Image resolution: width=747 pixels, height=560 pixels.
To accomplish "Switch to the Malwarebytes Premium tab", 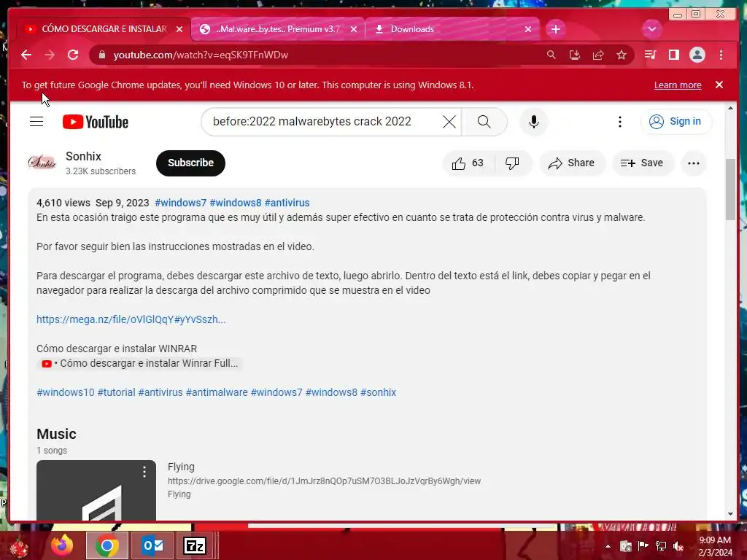I will pos(278,29).
